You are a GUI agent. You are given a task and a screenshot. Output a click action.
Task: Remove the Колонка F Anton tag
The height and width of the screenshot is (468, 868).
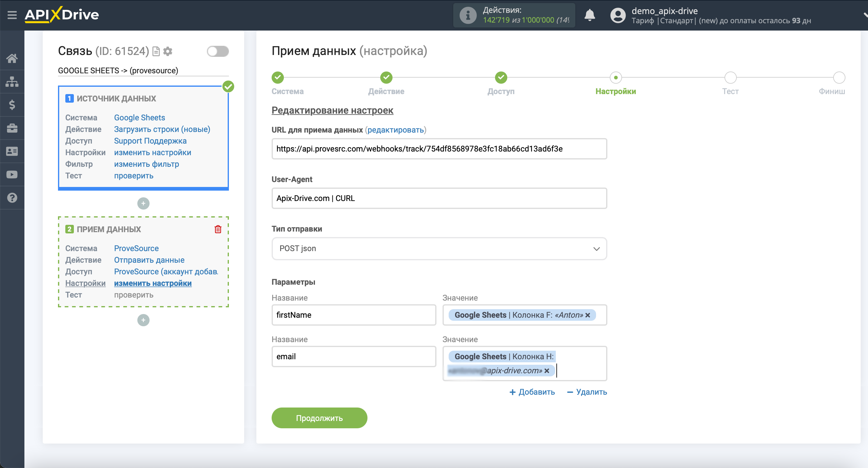click(588, 315)
